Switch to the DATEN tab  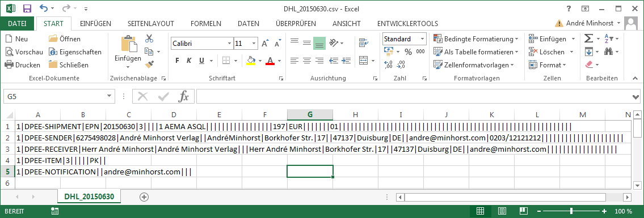pos(248,23)
